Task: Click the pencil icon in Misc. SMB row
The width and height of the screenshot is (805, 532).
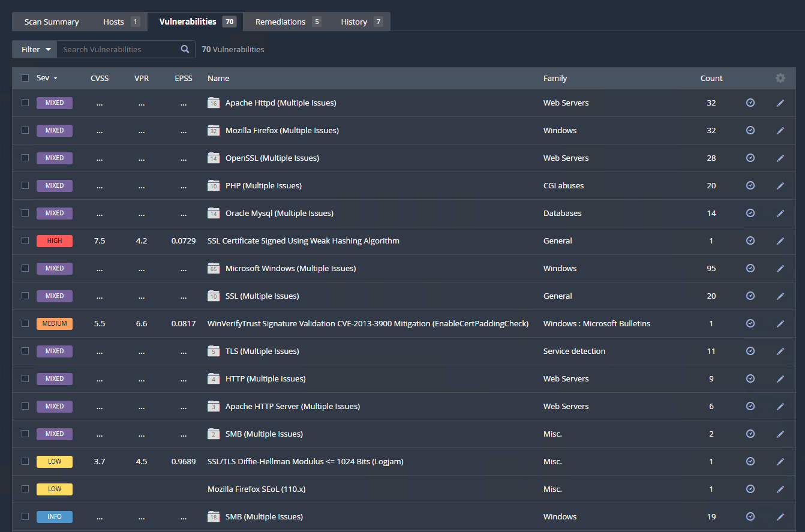Action: coord(780,434)
